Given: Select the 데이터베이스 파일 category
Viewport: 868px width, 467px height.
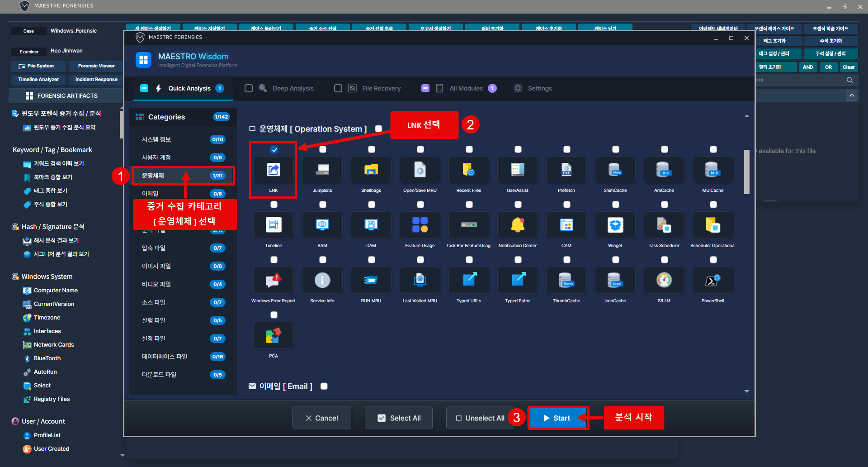Looking at the screenshot, I should pos(183,357).
